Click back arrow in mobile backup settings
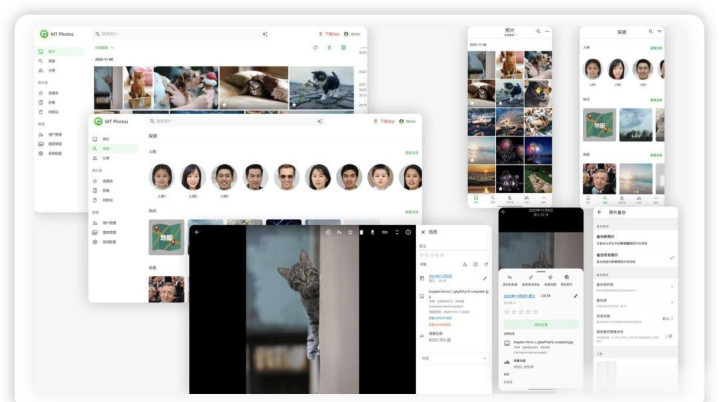The height and width of the screenshot is (402, 719). tap(599, 213)
